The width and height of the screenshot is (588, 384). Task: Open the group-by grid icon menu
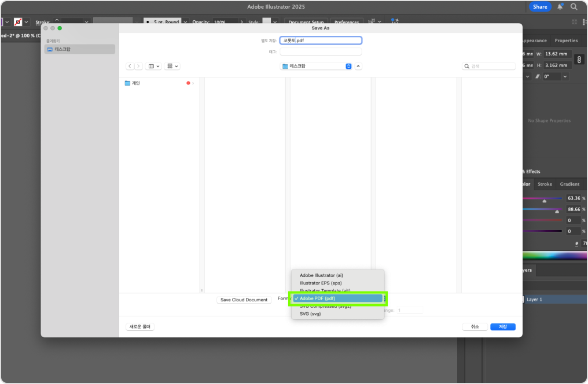click(x=172, y=67)
